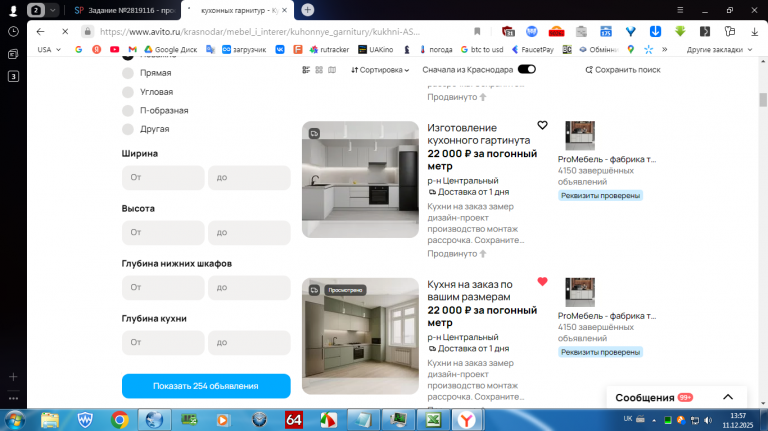Open Google Chrome from the taskbar
The width and height of the screenshot is (768, 431).
[x=120, y=420]
